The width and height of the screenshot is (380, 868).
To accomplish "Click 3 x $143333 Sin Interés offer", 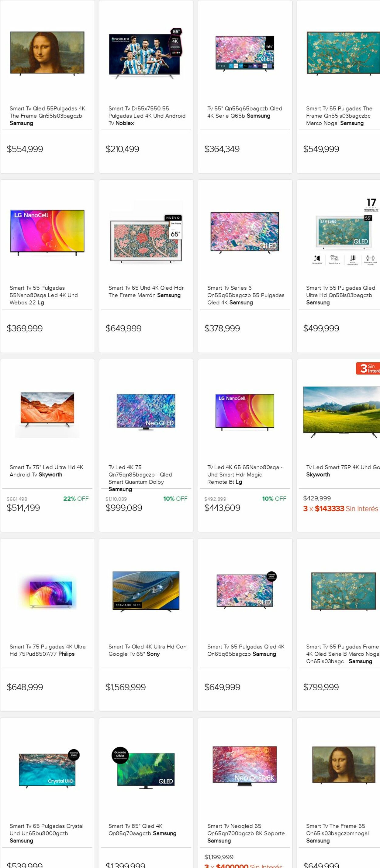I will pyautogui.click(x=340, y=509).
